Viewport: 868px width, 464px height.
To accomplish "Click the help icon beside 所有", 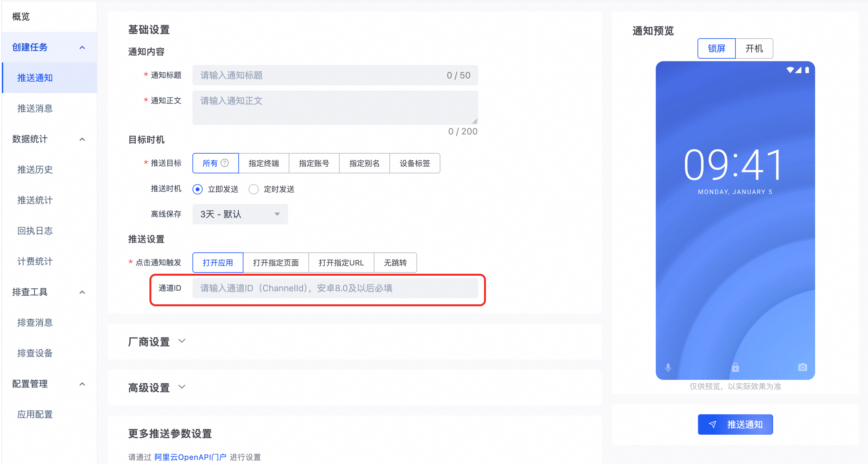I will pos(225,163).
